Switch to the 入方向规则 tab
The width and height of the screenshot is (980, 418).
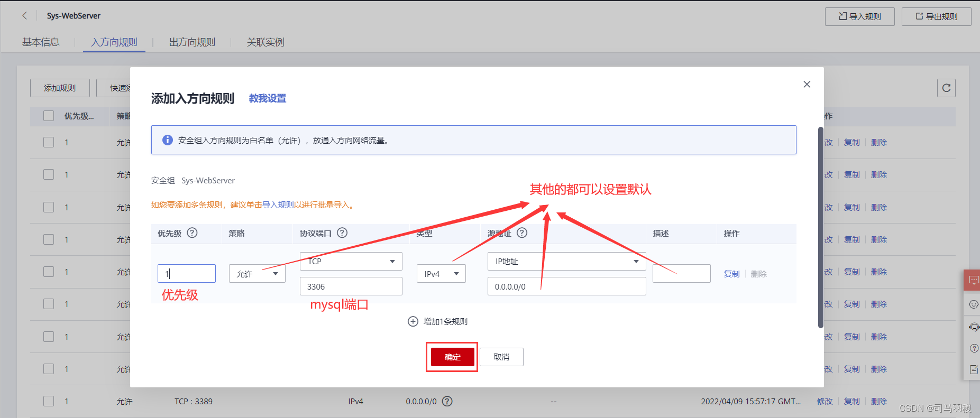114,42
